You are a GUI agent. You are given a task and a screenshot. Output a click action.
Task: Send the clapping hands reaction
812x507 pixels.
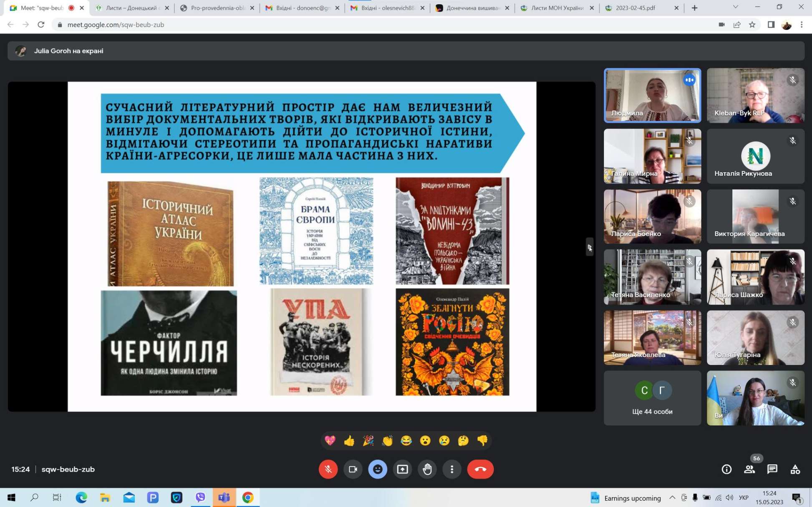tap(387, 441)
